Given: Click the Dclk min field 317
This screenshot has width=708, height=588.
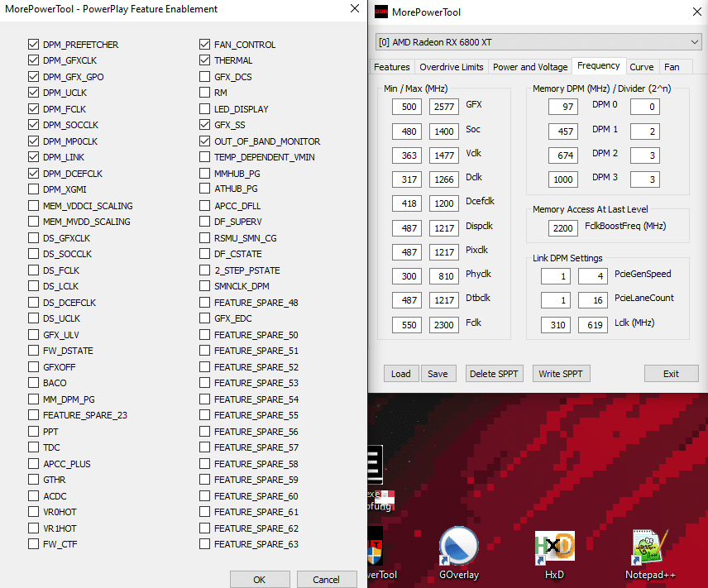Looking at the screenshot, I should click(407, 179).
